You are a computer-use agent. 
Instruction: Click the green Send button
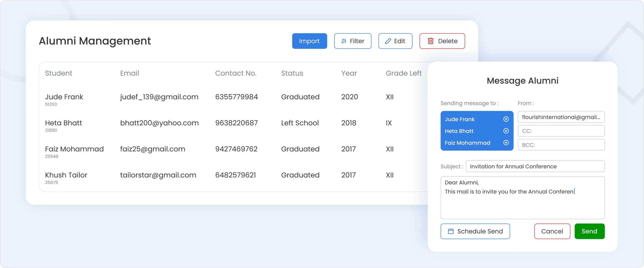click(x=590, y=231)
